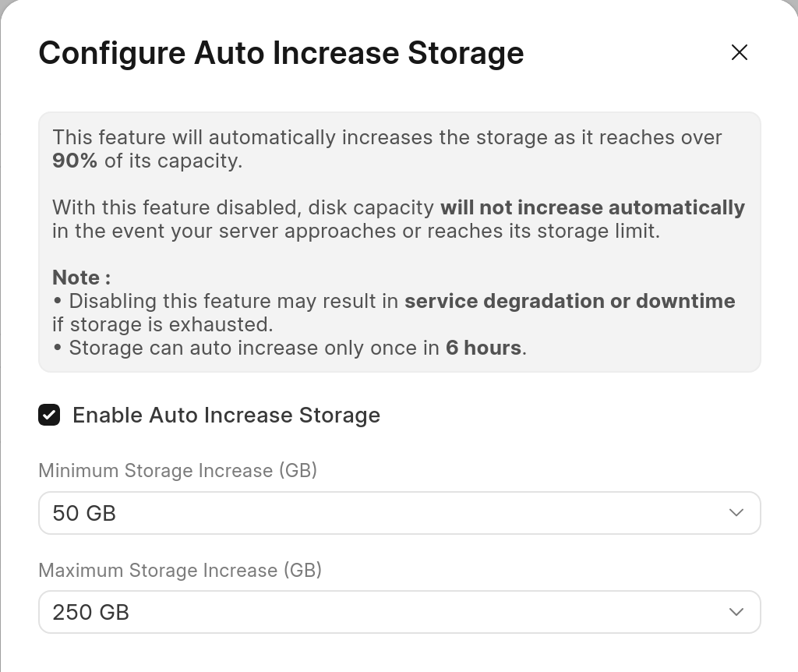Click the chevron arrow on the 50 GB dropdown

(x=736, y=513)
